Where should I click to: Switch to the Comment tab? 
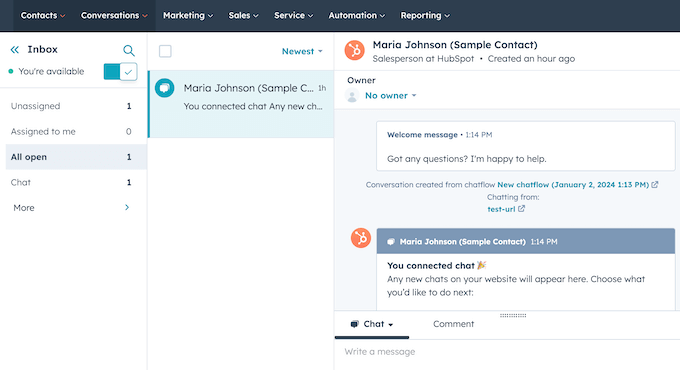click(x=454, y=324)
